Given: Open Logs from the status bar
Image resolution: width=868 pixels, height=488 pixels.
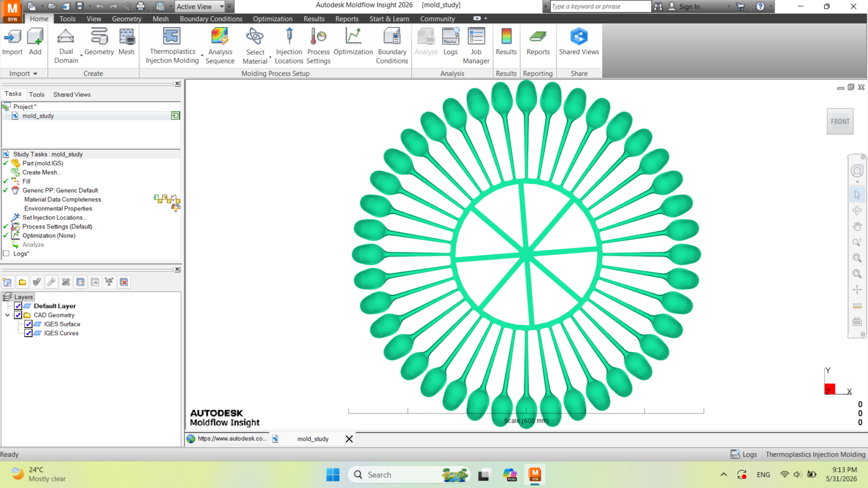Looking at the screenshot, I should pos(744,454).
